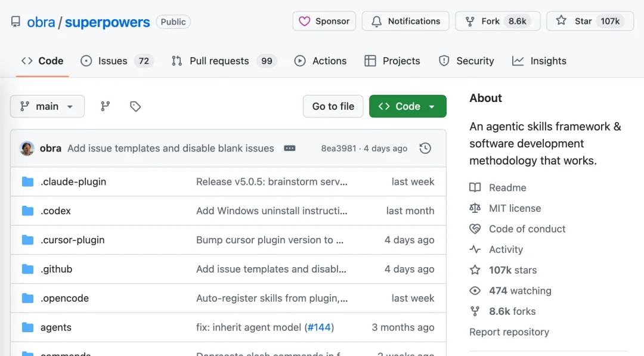Viewport: 644px width, 356px height.
Task: Click the Notifications bell button
Action: (x=406, y=21)
